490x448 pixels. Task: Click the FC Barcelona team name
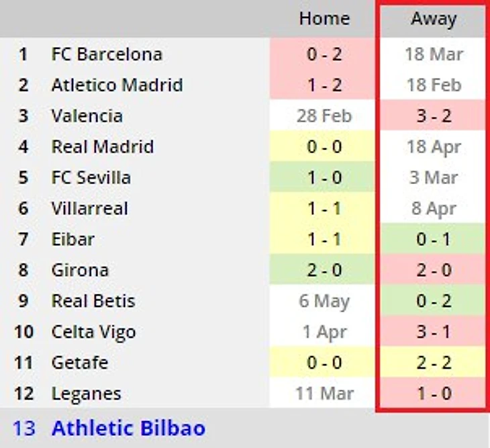coord(106,54)
